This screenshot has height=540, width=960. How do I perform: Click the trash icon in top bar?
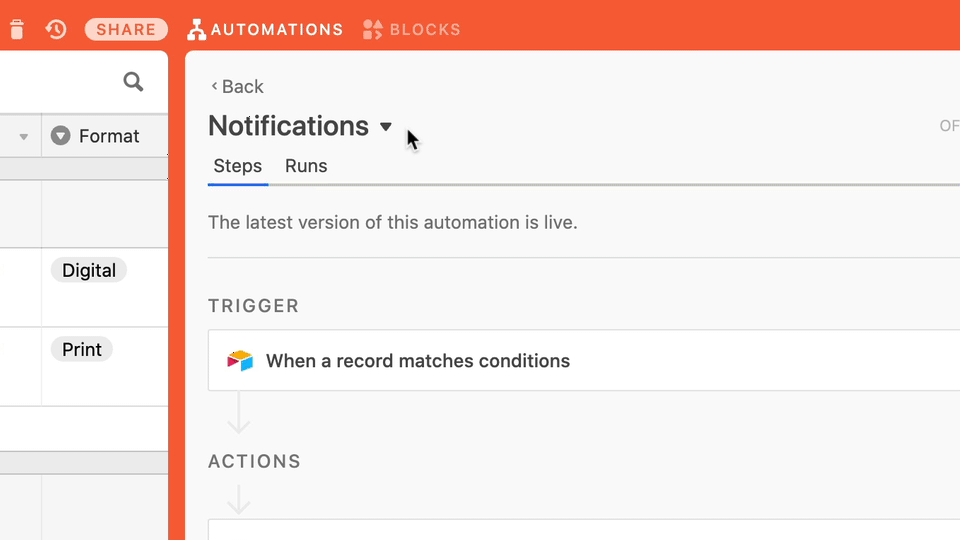coord(17,29)
